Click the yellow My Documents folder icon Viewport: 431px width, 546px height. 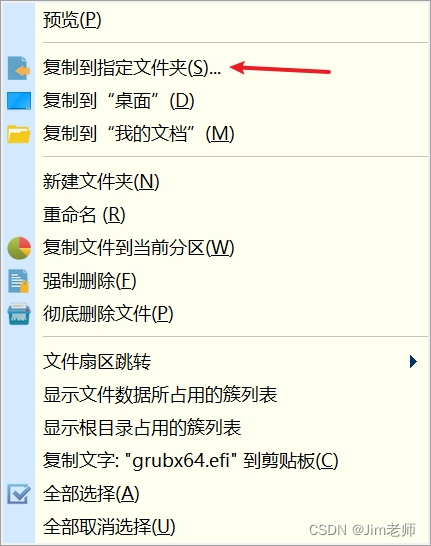coord(19,134)
